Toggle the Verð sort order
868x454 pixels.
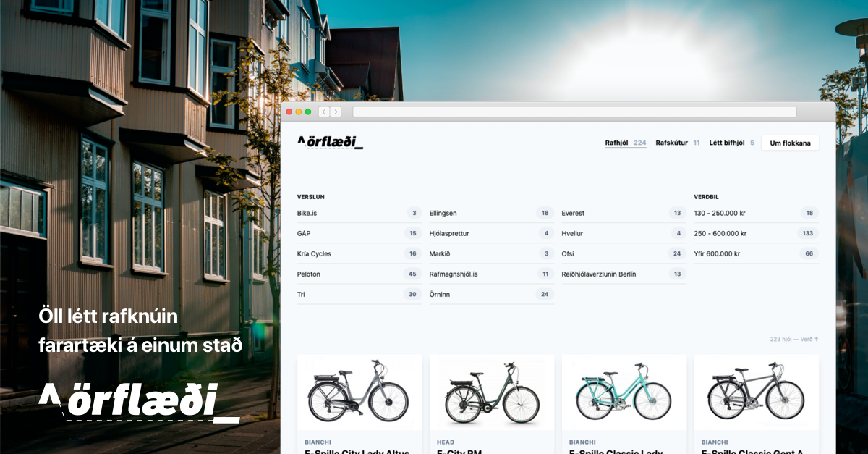coord(809,339)
